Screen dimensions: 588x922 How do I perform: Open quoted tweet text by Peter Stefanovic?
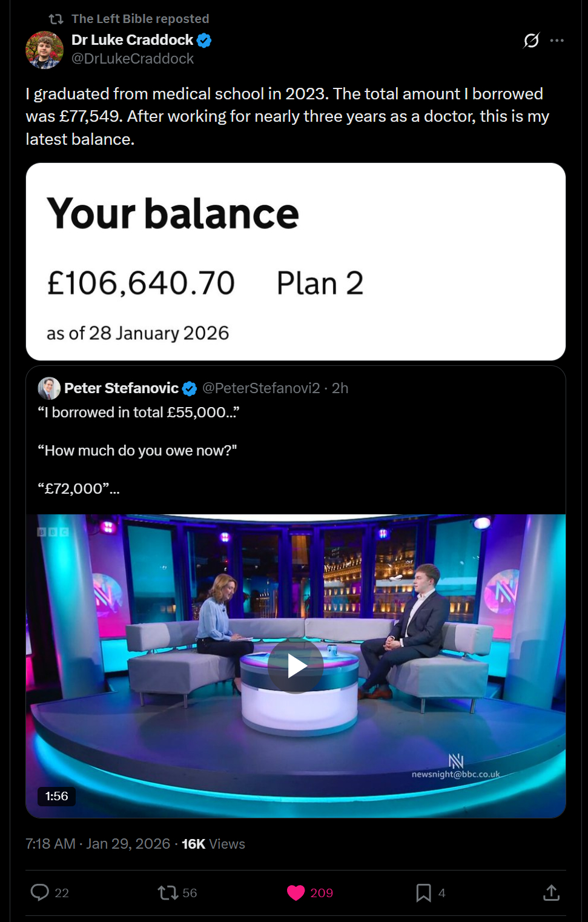tap(139, 450)
